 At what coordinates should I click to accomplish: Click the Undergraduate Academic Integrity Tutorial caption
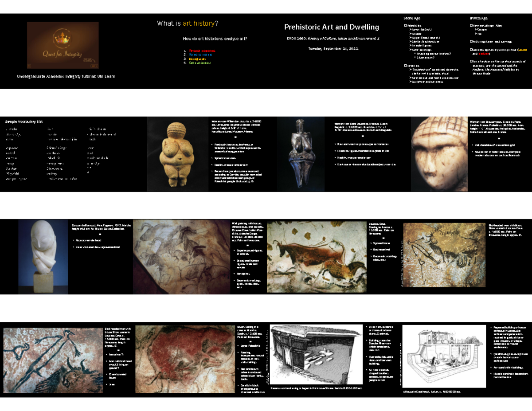click(x=66, y=77)
